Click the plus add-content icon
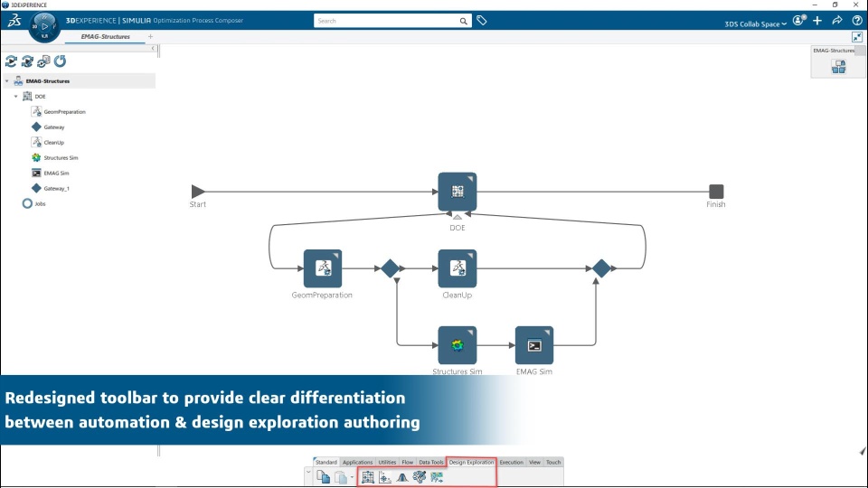Viewport: 868px width, 488px height. tap(817, 21)
